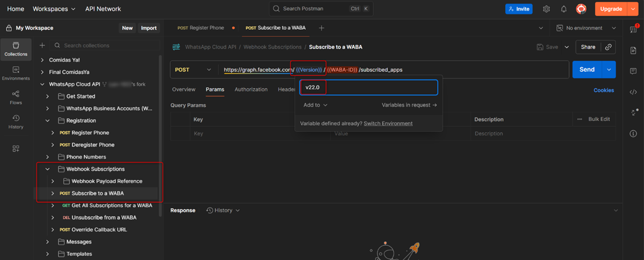The height and width of the screenshot is (260, 644).
Task: Open the Environments sidebar panel
Action: [16, 73]
